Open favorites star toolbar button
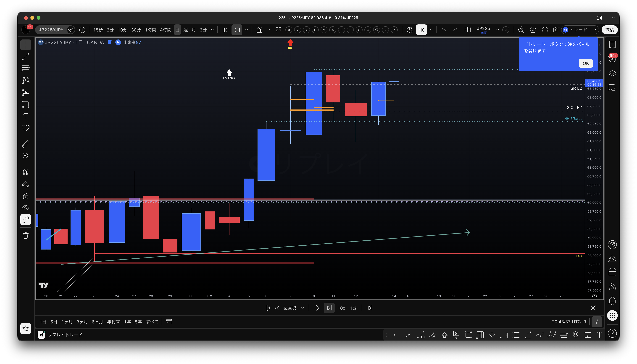This screenshot has height=364, width=637. pyautogui.click(x=26, y=328)
